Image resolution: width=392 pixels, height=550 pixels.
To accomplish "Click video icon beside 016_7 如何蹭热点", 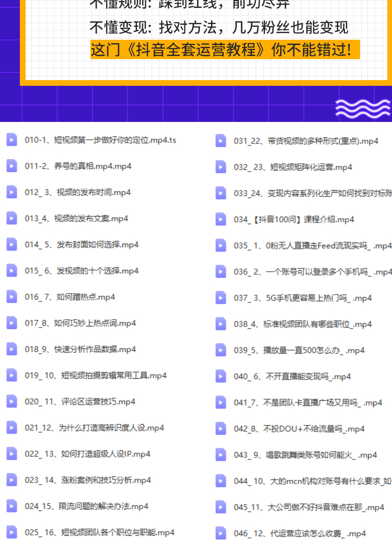I will [x=11, y=297].
